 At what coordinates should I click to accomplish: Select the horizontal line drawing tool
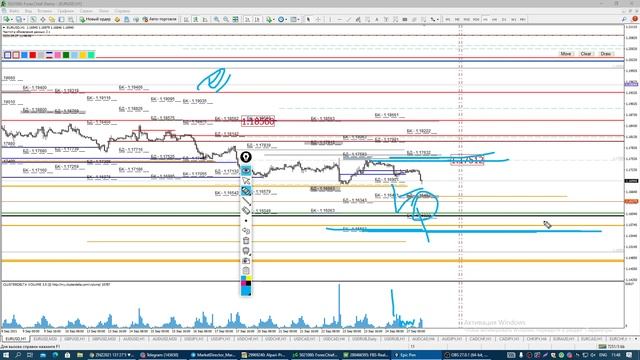(x=339, y=19)
